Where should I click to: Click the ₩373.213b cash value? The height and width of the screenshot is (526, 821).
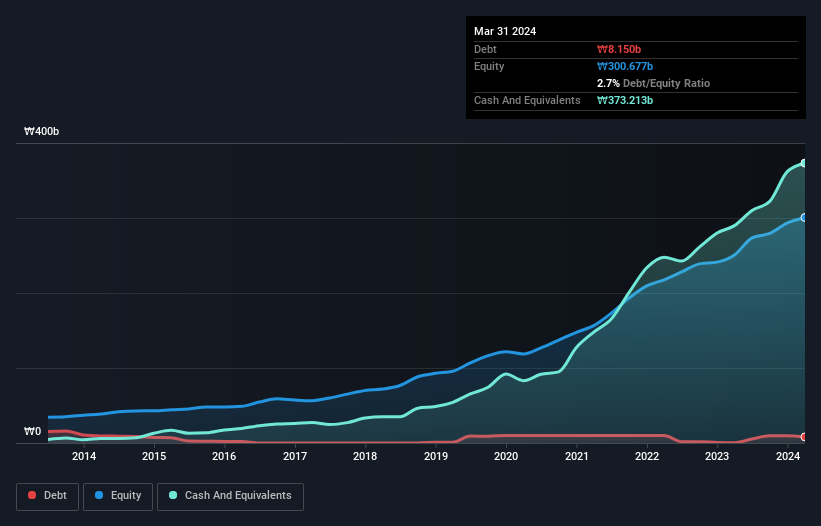coord(625,100)
